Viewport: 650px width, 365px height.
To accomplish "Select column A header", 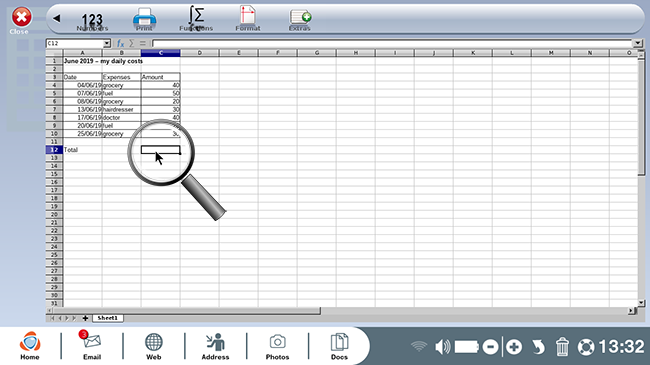I will click(x=82, y=53).
